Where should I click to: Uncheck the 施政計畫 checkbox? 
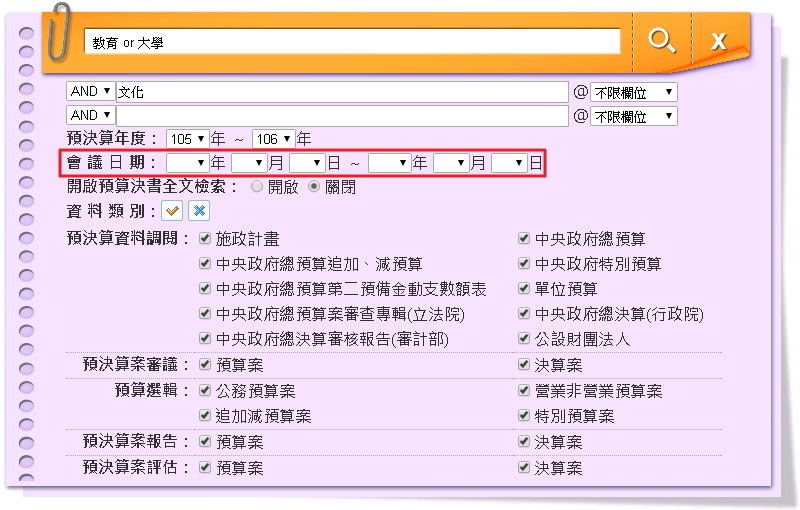pos(205,239)
